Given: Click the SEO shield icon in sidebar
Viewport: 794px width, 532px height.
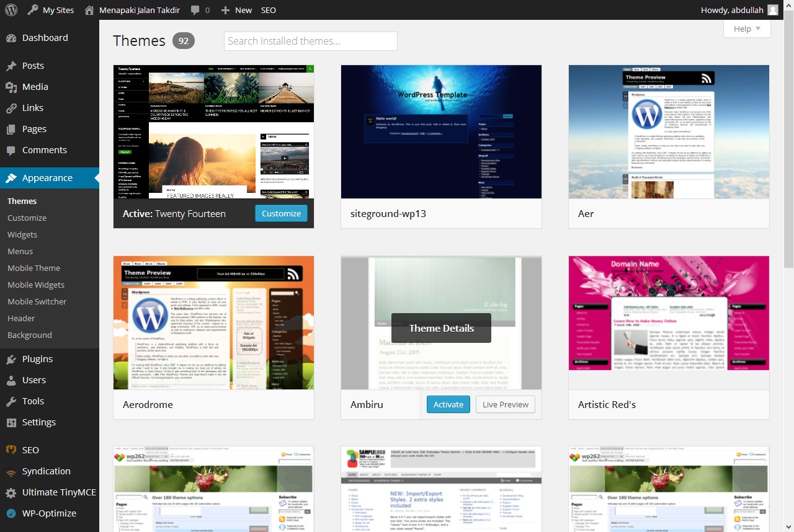Looking at the screenshot, I should [11, 450].
